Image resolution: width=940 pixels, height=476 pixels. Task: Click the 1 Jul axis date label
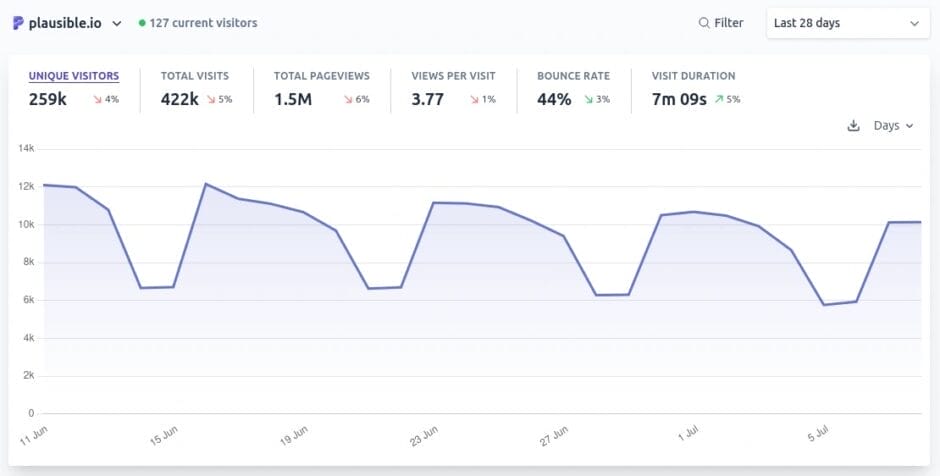[687, 435]
